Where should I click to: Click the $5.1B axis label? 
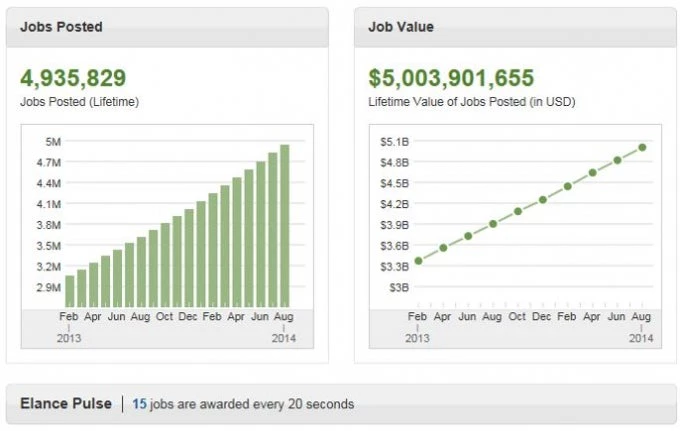point(395,142)
